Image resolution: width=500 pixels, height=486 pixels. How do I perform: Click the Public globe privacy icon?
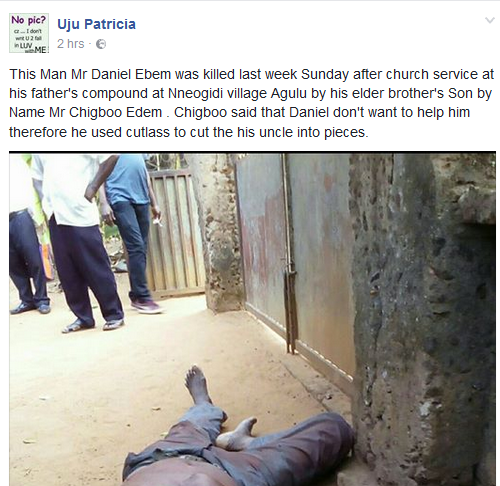[101, 44]
